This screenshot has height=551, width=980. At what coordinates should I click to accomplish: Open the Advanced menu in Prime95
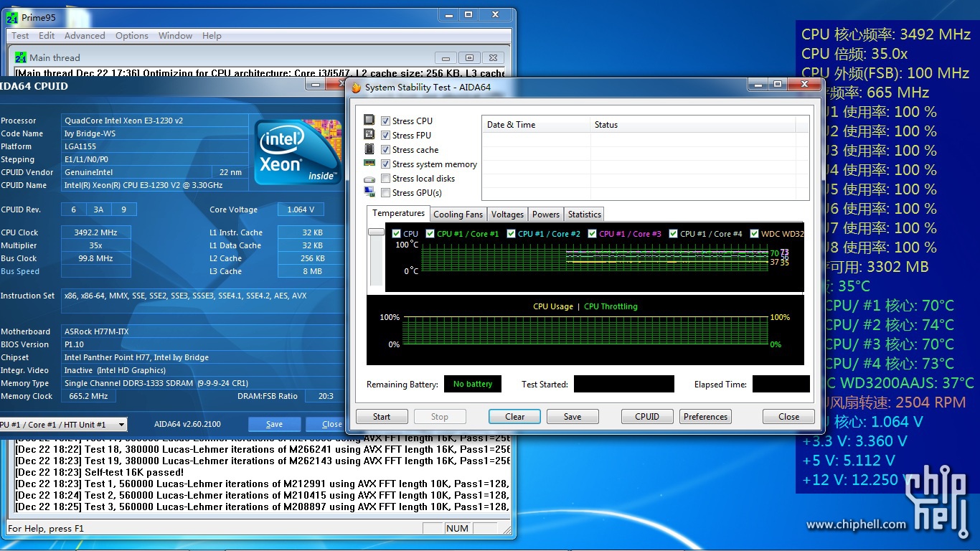click(85, 36)
